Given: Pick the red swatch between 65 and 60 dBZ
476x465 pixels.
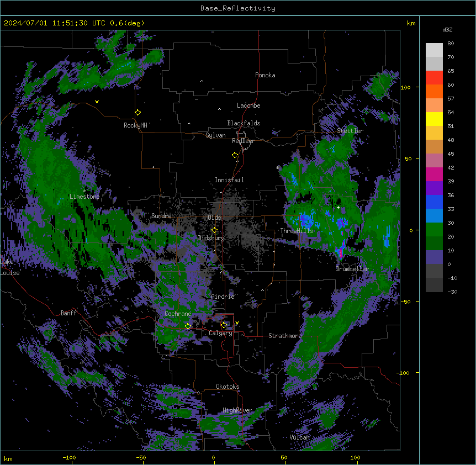Looking at the screenshot, I should click(x=434, y=78).
